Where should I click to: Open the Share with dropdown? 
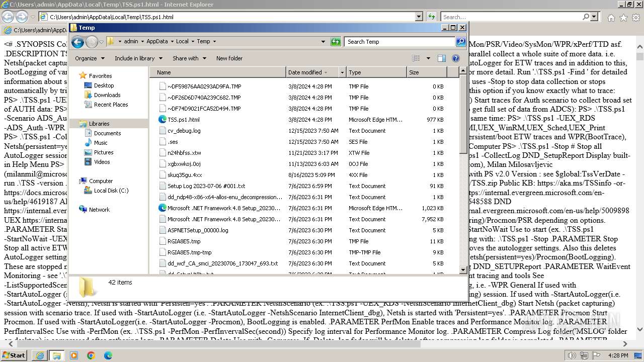pyautogui.click(x=189, y=58)
